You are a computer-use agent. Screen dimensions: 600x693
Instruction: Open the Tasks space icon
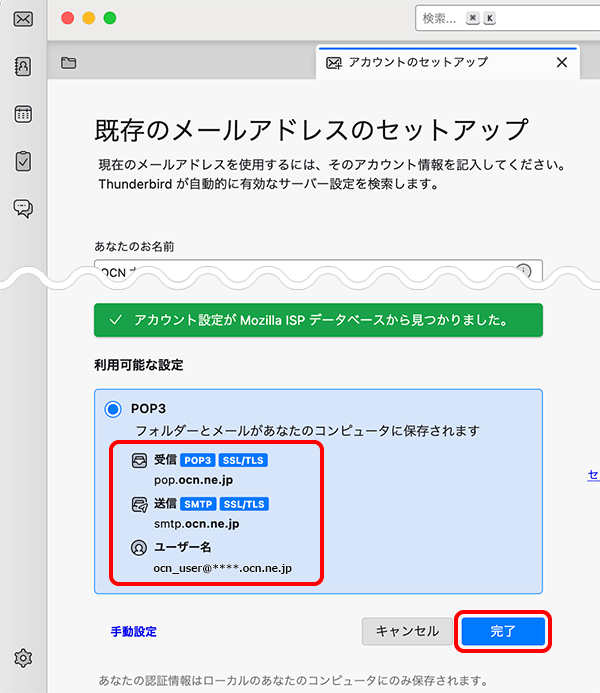pyautogui.click(x=23, y=161)
